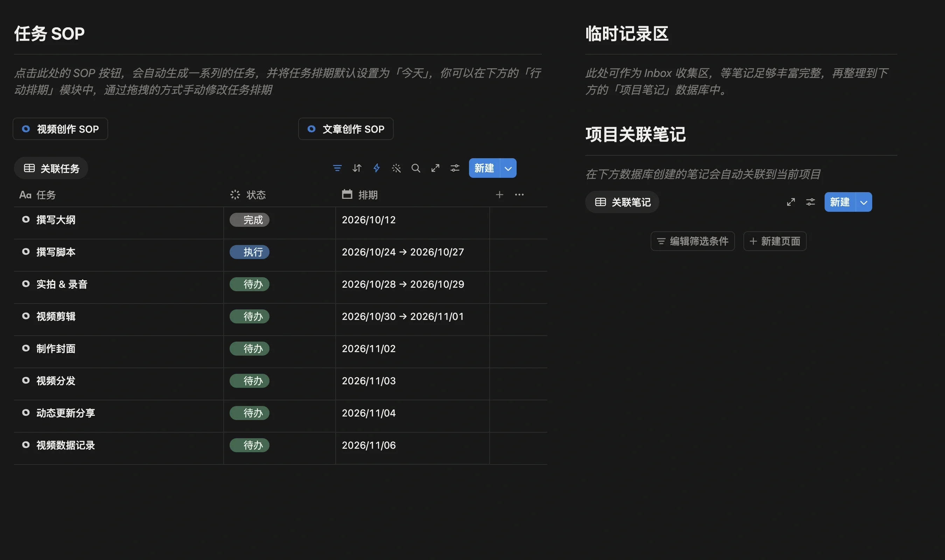945x560 pixels.
Task: Open dropdown arrow next to 新建 in 关联笔记
Action: (x=864, y=202)
